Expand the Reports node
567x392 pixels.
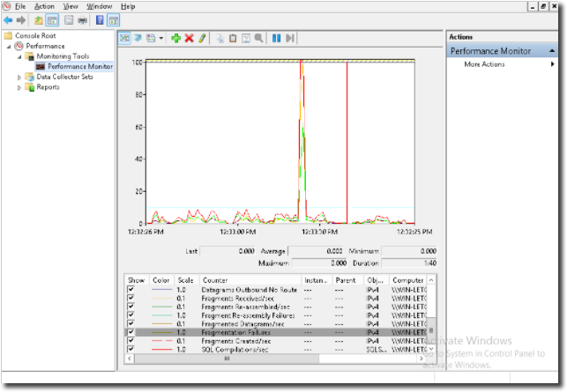[x=19, y=87]
